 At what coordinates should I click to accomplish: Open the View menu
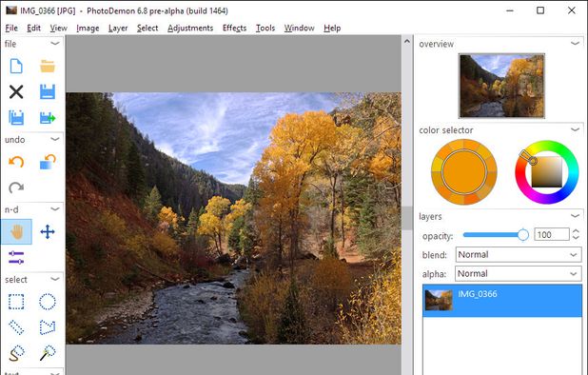pyautogui.click(x=58, y=29)
